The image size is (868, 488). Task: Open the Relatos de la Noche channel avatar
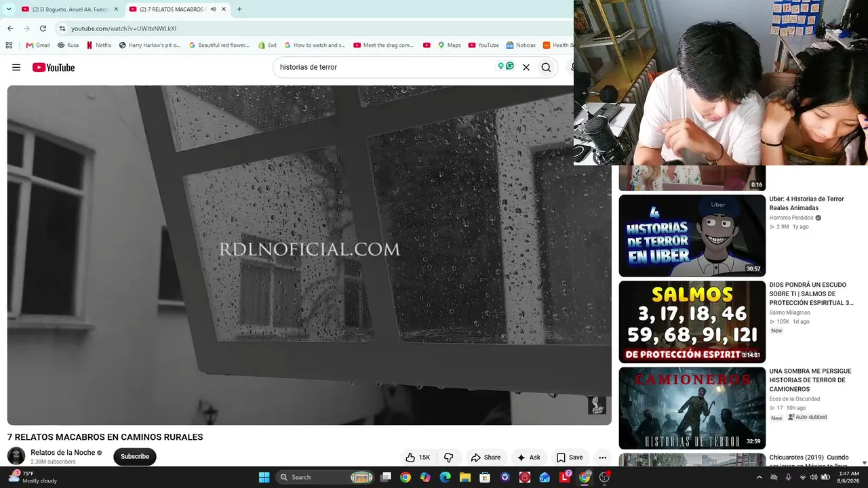pyautogui.click(x=16, y=456)
